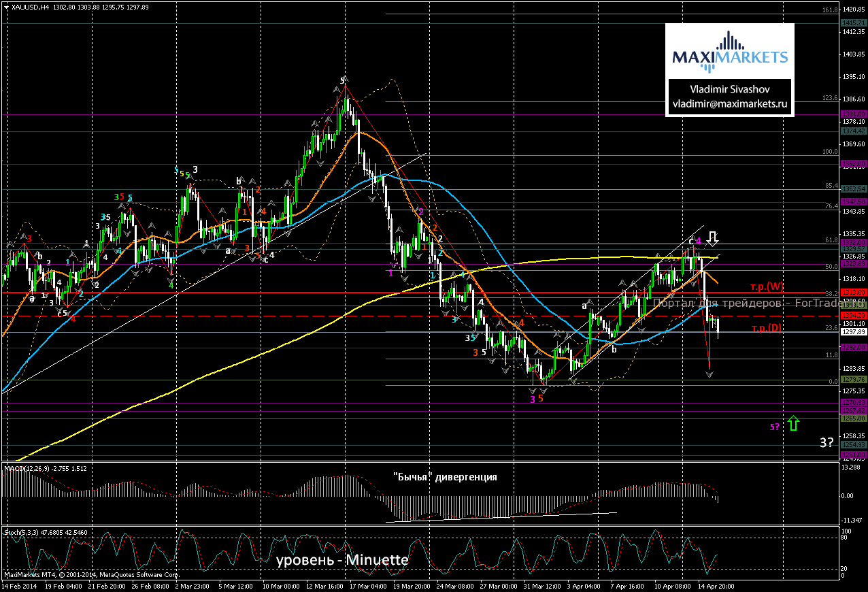Click the уровень - Minuette text label
This screenshot has height=592, width=868.
tap(342, 560)
